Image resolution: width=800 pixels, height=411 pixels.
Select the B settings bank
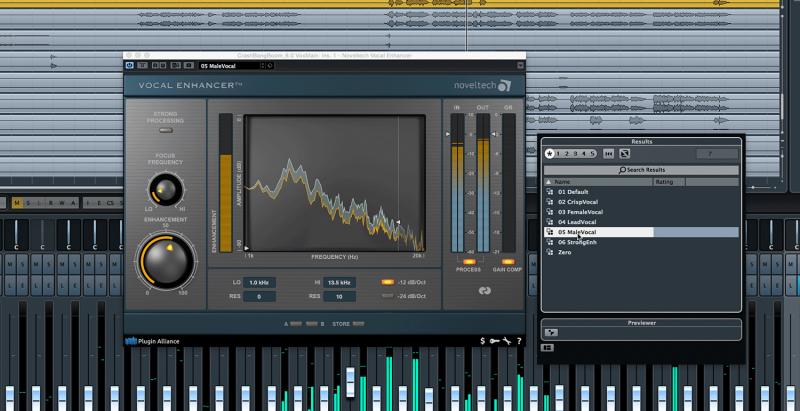click(x=311, y=324)
